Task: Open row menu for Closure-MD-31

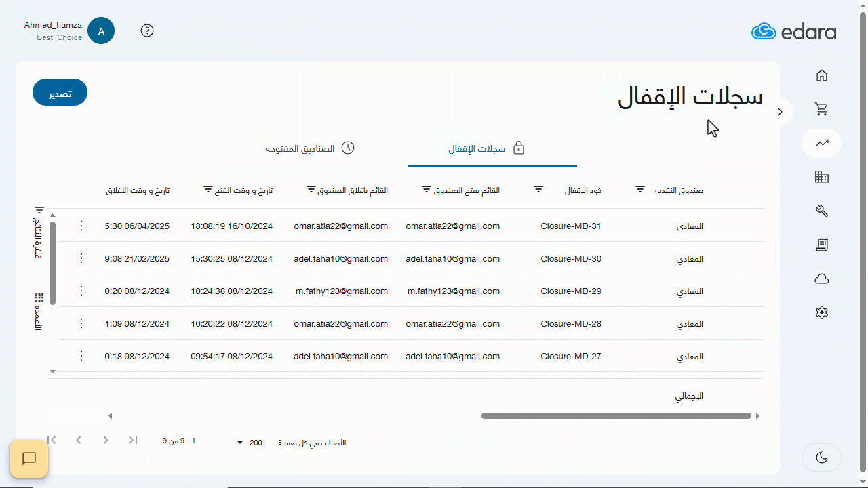Action: pos(81,226)
